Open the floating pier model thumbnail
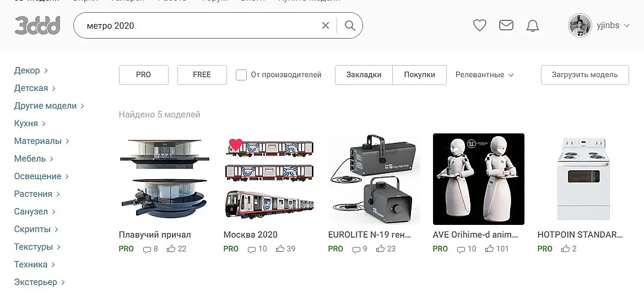 tap(164, 179)
